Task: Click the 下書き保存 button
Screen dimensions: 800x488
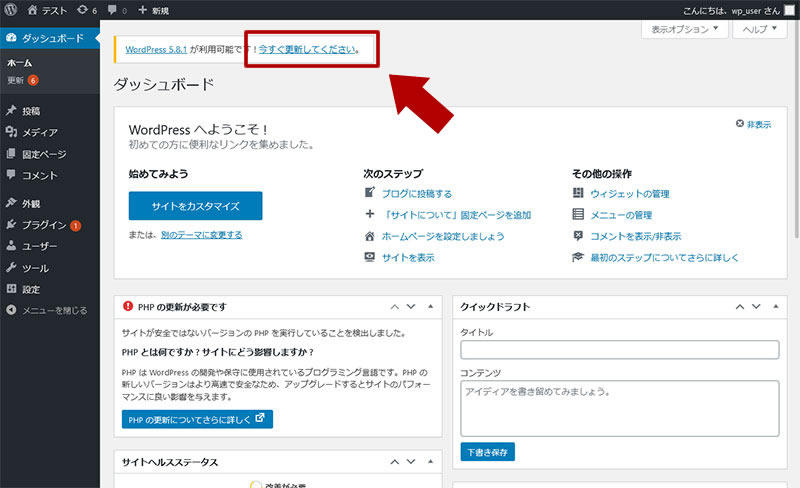Action: pos(487,452)
